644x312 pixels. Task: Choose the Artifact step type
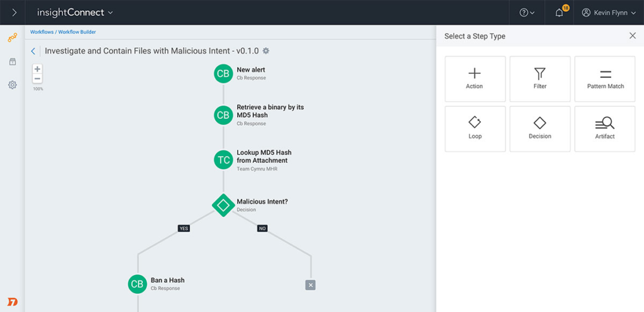pyautogui.click(x=605, y=128)
